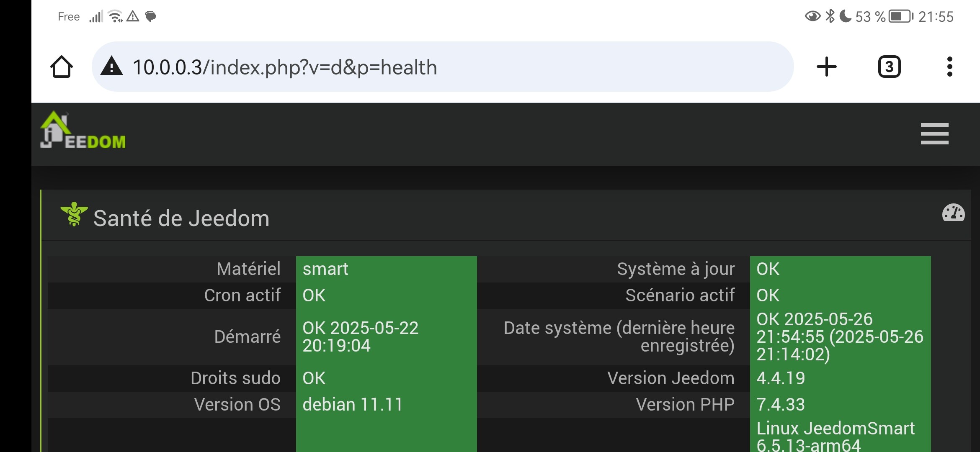Tap the 'Linux JeedomSmart 6.5.13-arm64' value

point(836,436)
